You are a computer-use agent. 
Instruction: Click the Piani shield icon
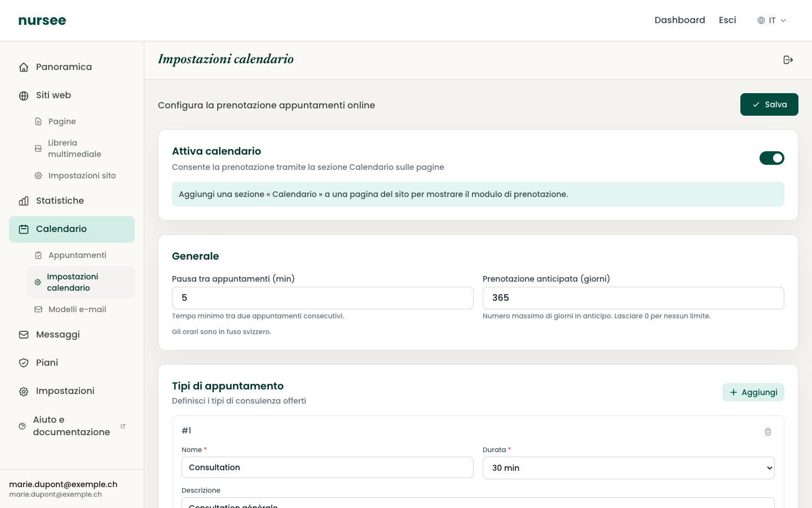click(24, 363)
